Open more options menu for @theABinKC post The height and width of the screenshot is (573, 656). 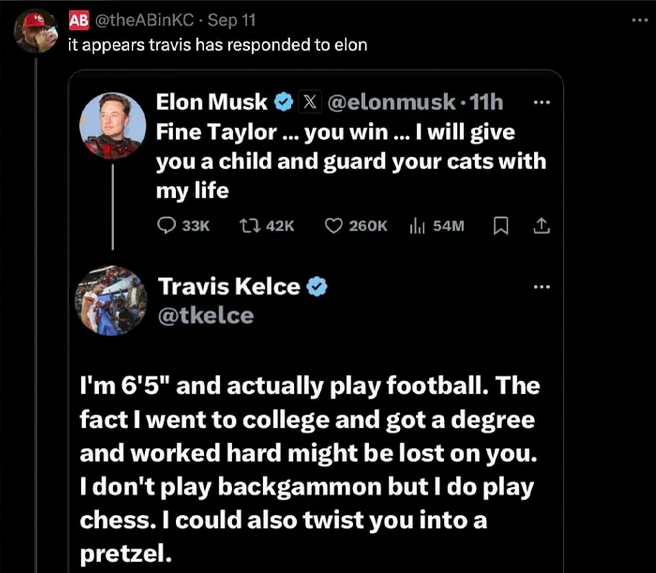click(x=640, y=20)
